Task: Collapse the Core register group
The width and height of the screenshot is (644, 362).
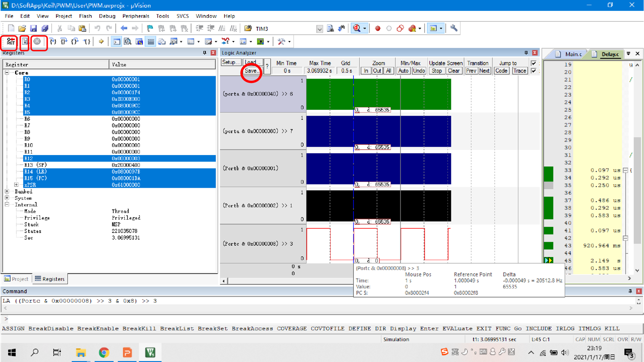Action: [7, 73]
